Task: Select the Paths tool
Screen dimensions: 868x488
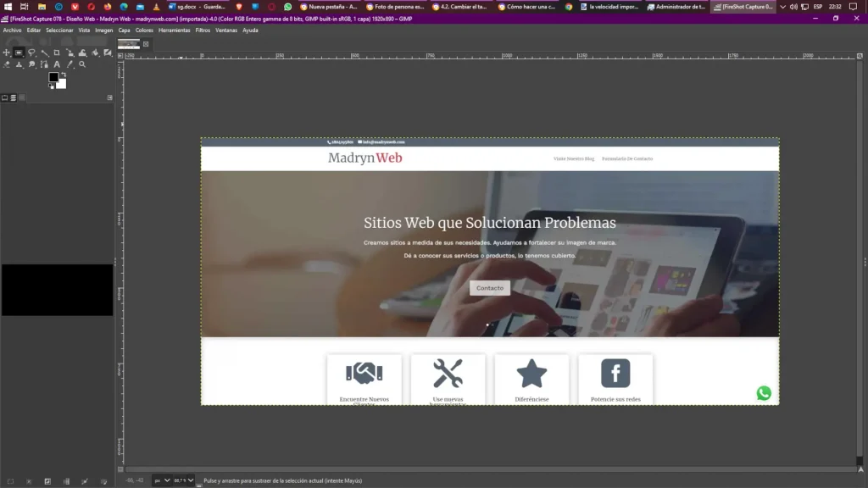Action: (44, 64)
